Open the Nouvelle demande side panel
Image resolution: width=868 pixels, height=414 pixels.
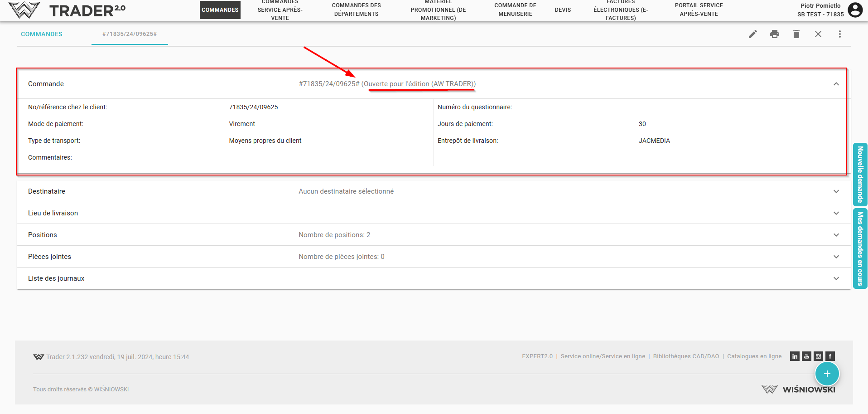(x=860, y=175)
